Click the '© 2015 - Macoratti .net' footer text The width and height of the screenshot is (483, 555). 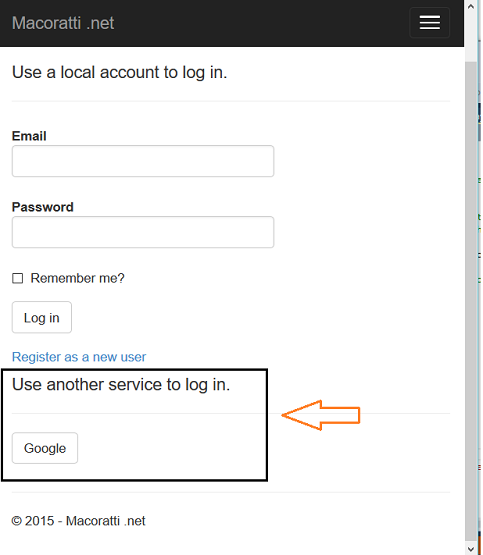point(78,521)
